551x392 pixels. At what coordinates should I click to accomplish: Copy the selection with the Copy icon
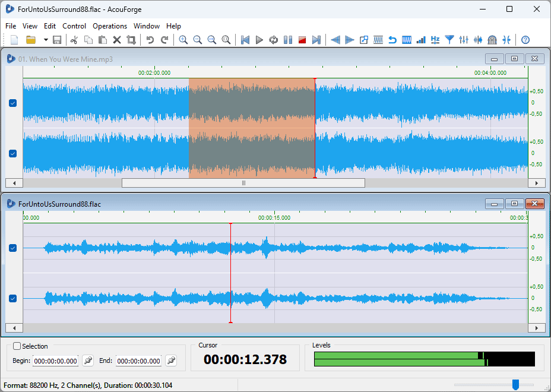coord(88,40)
